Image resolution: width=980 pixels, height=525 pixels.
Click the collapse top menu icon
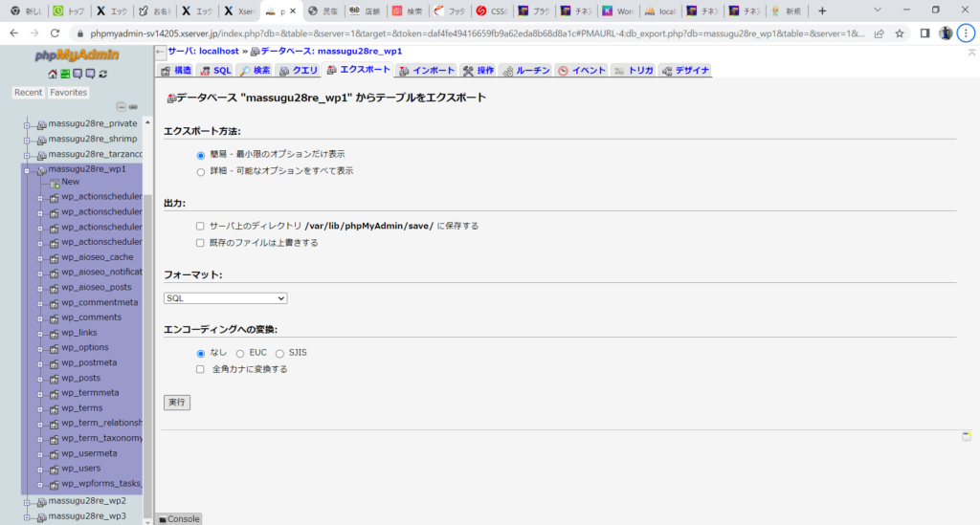(972, 53)
